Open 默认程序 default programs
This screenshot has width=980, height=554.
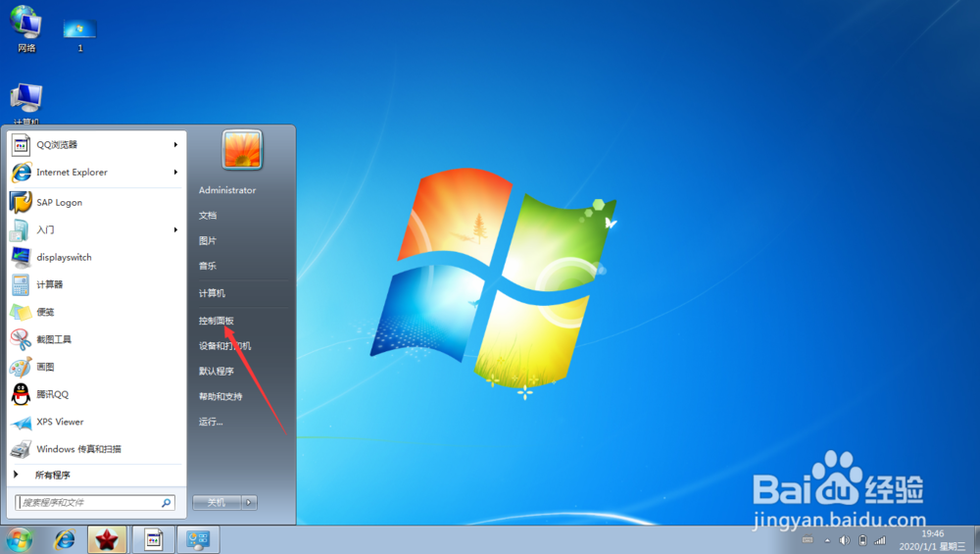tap(217, 371)
